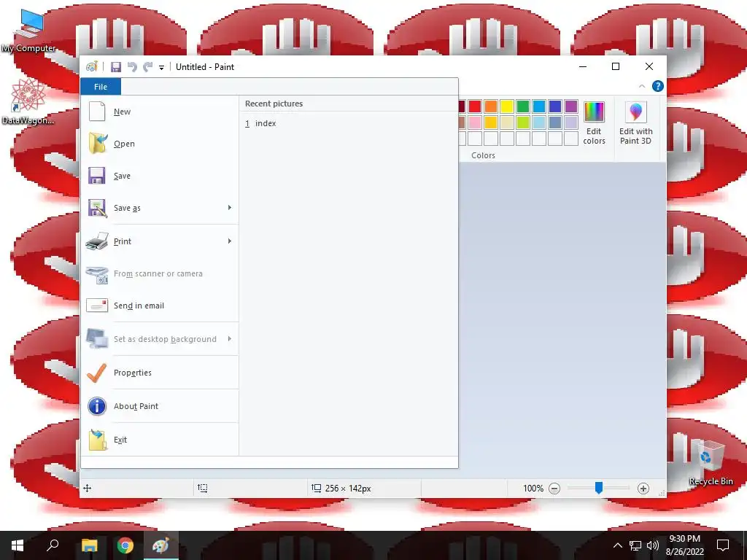Show hidden system tray icons

point(617,545)
